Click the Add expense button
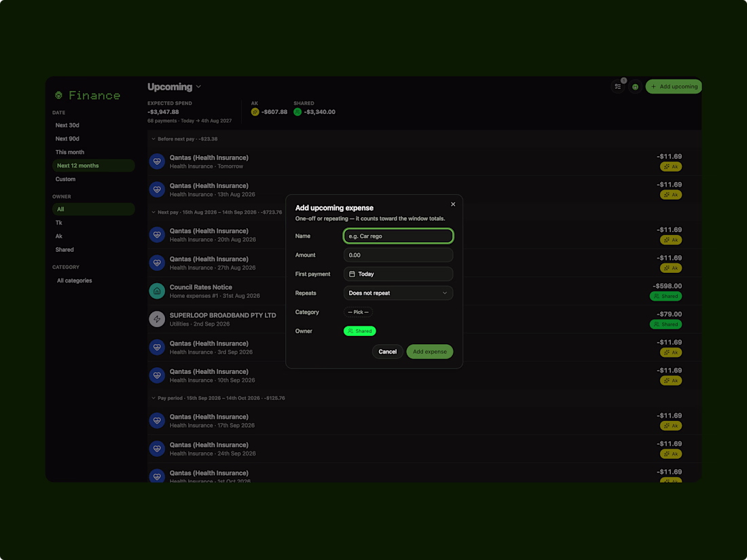 [x=430, y=352]
